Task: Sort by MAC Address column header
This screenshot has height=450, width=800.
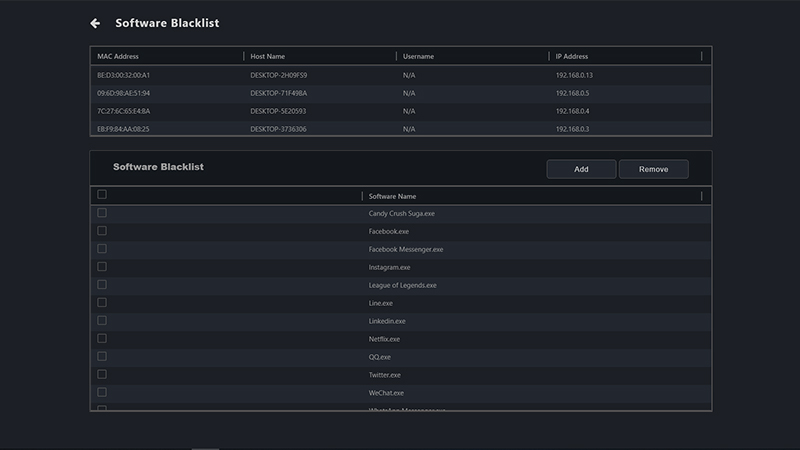Action: point(119,57)
